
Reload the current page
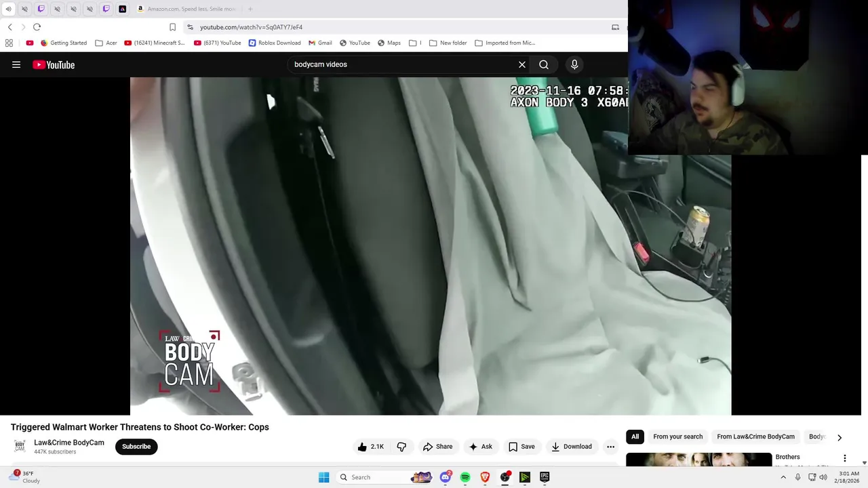pos(37,27)
